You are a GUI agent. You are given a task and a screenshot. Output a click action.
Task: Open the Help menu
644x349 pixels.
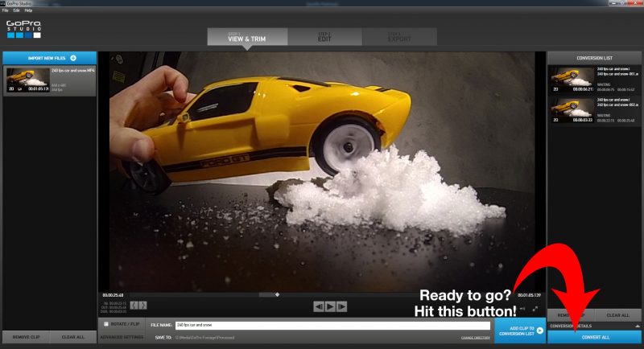tap(28, 10)
